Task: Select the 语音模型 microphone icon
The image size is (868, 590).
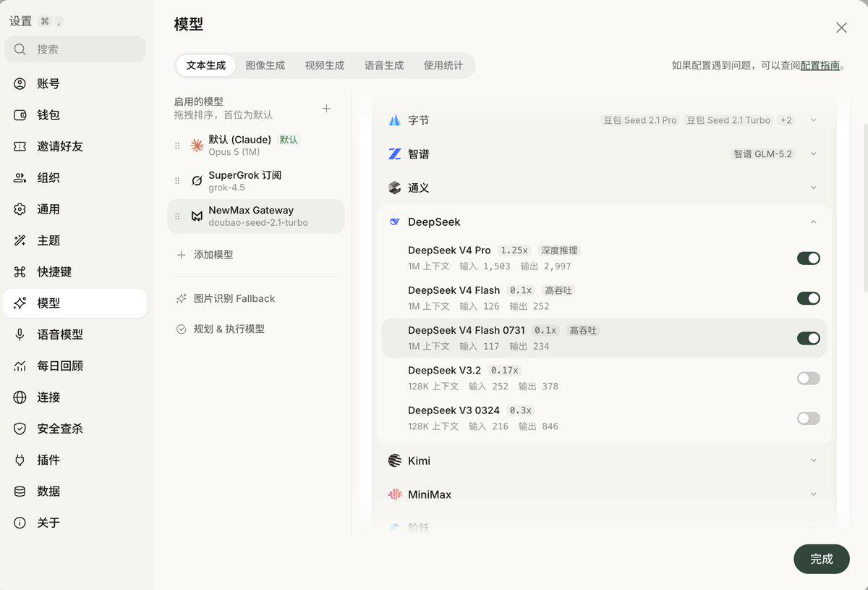Action: pyautogui.click(x=20, y=334)
